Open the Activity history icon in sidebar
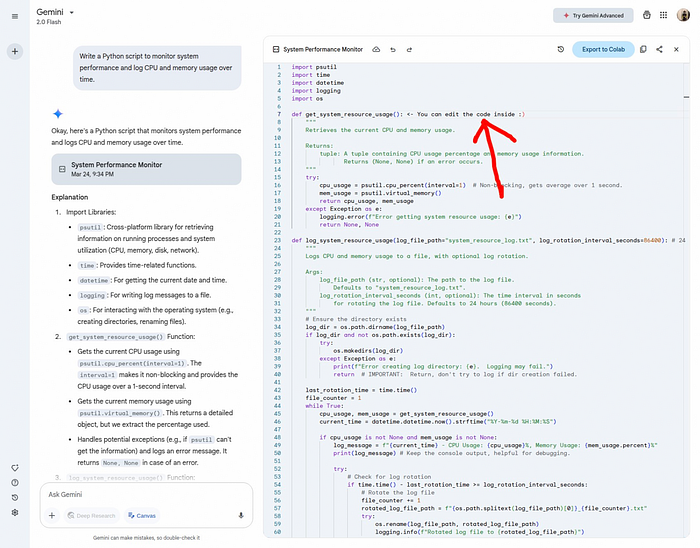The width and height of the screenshot is (700, 548). (15, 498)
